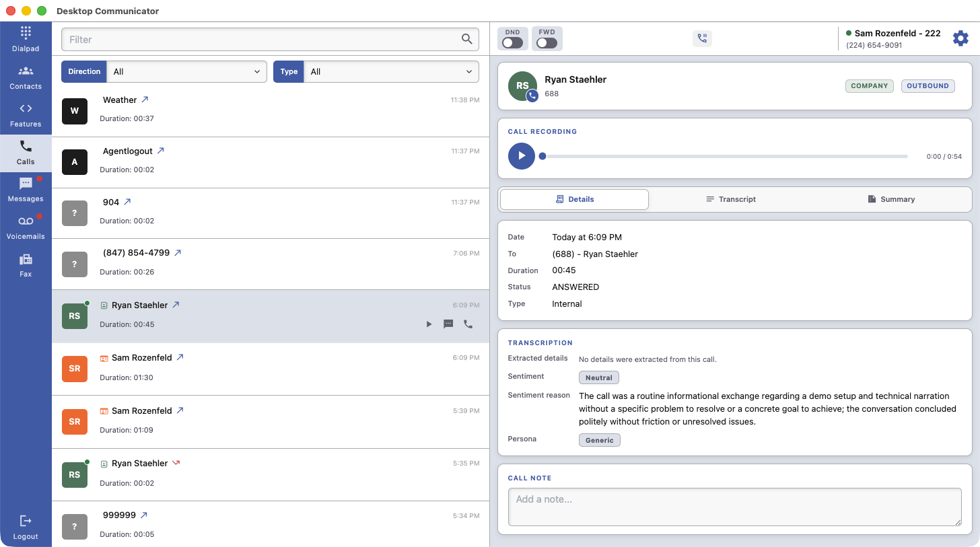Click the COMPANY tag

(x=870, y=86)
